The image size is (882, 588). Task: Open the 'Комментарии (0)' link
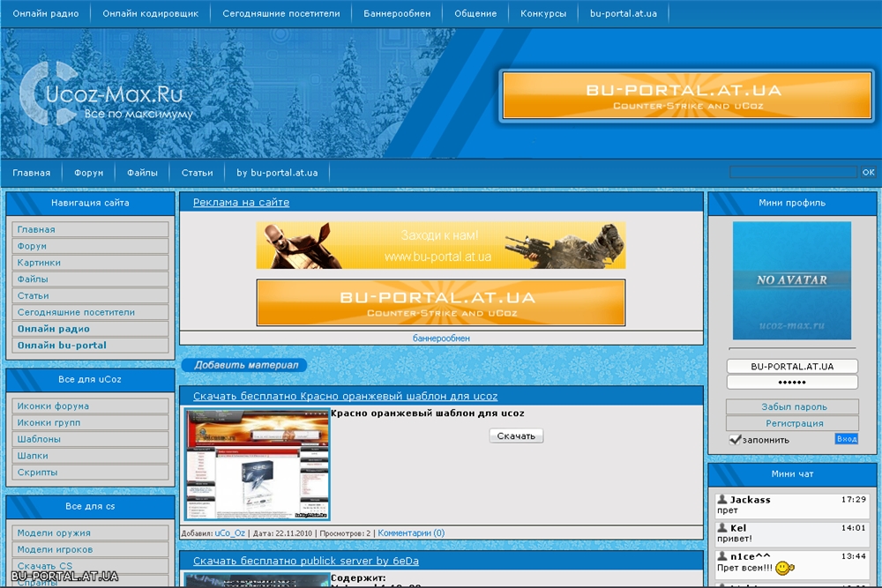click(411, 532)
